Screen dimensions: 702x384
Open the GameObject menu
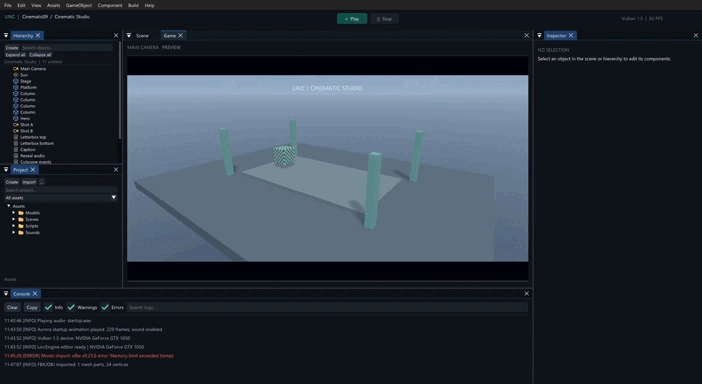pyautogui.click(x=79, y=5)
